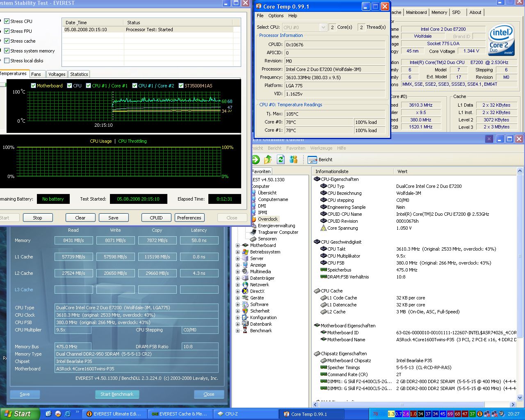Expand the Server tree node

point(237,258)
